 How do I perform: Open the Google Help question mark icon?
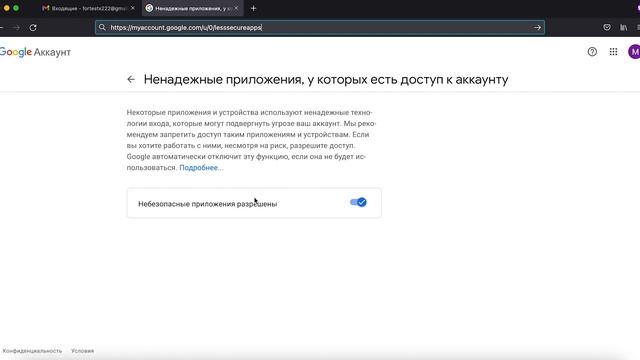(x=592, y=52)
